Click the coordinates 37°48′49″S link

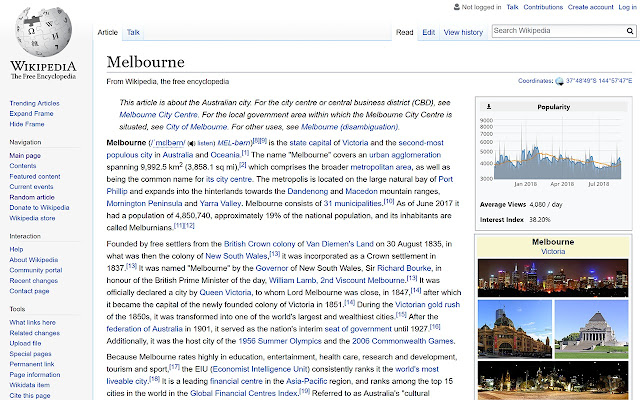point(599,81)
